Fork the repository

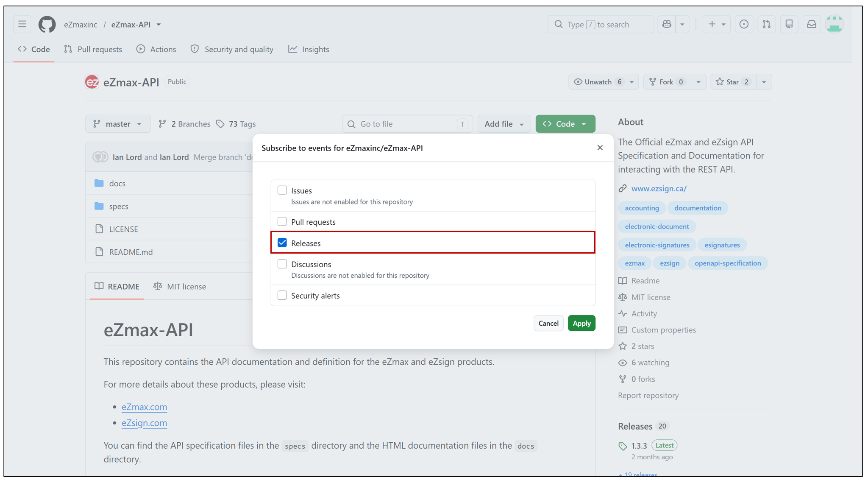[667, 82]
